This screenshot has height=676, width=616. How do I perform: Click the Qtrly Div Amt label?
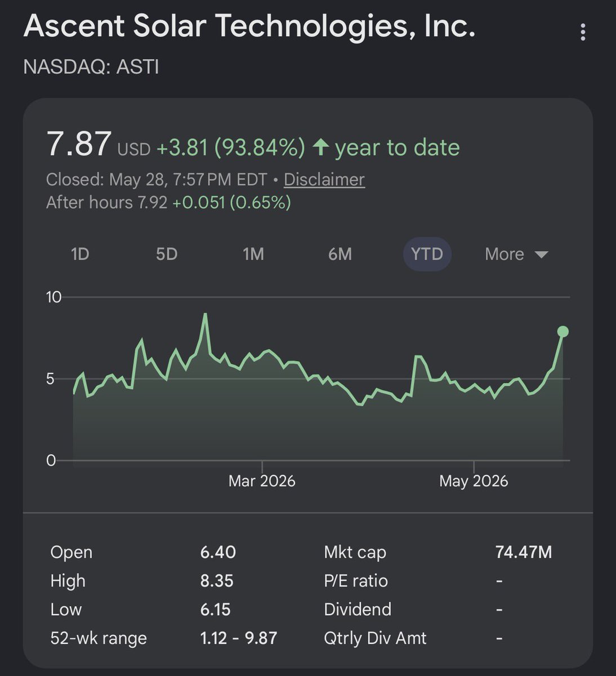(375, 638)
